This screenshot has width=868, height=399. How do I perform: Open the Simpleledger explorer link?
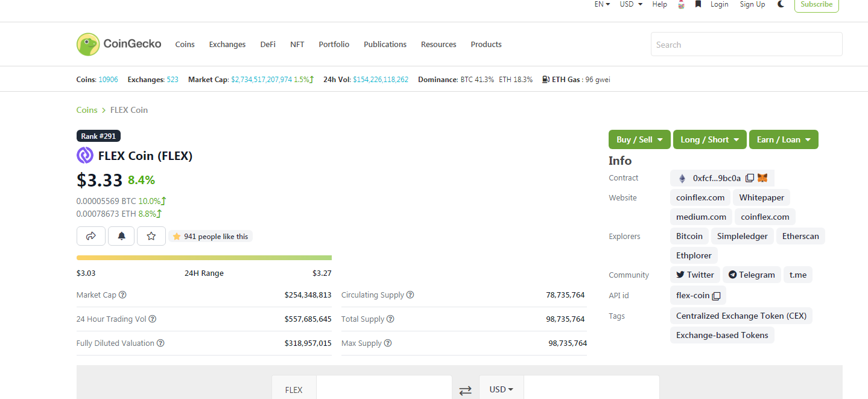[x=743, y=236]
